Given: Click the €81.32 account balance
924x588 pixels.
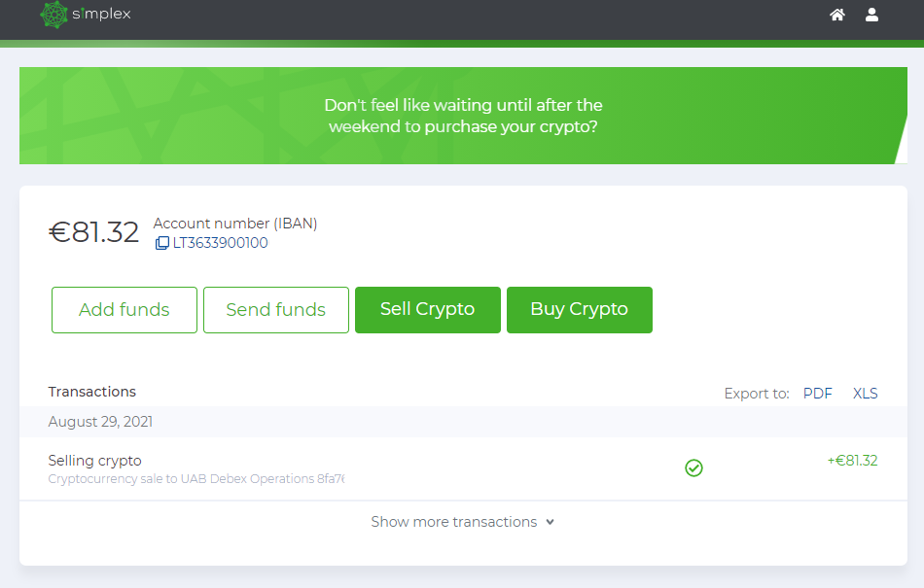Looking at the screenshot, I should [x=93, y=230].
